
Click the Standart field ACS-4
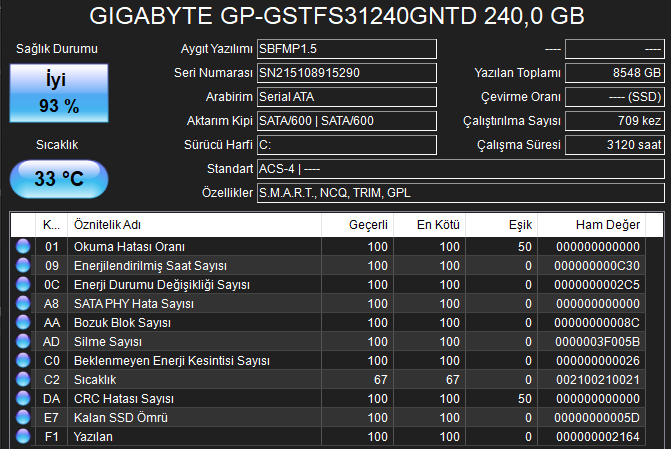(x=460, y=169)
